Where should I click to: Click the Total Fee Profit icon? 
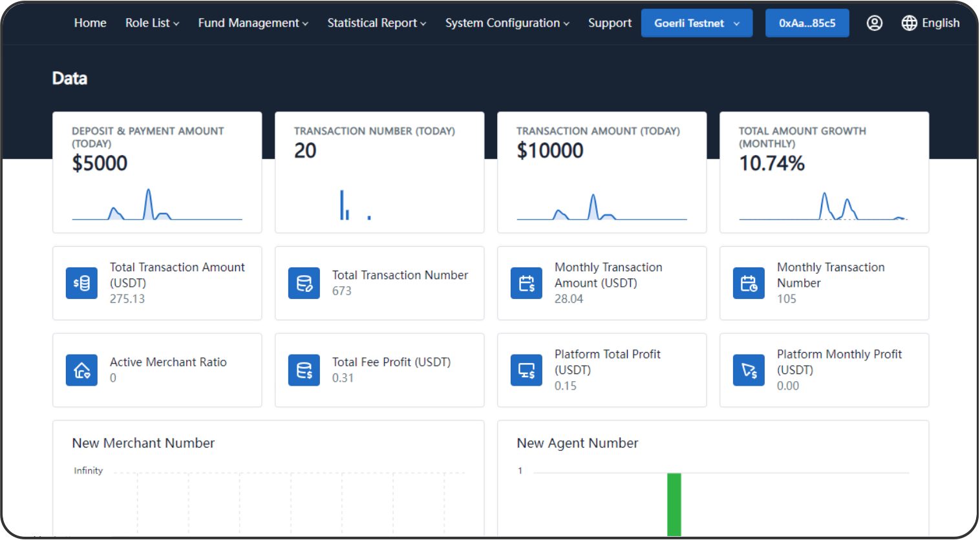304,370
